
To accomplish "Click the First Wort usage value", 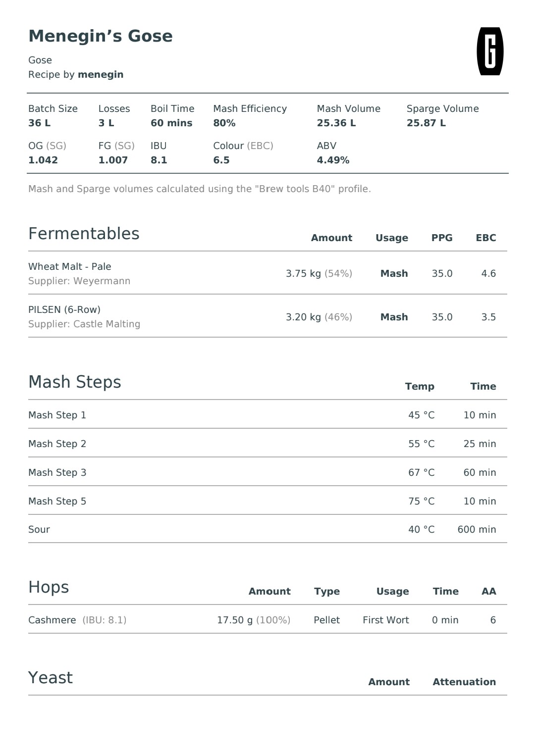I will [x=386, y=620].
